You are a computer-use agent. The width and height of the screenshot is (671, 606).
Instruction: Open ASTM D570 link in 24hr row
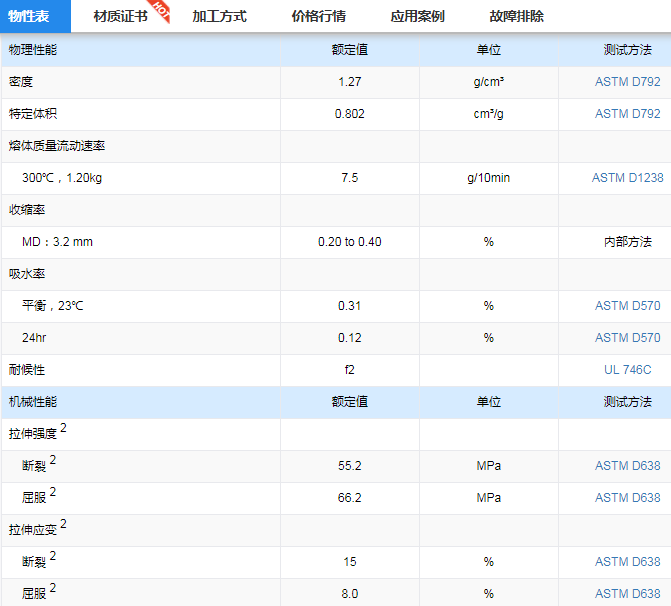(x=627, y=338)
